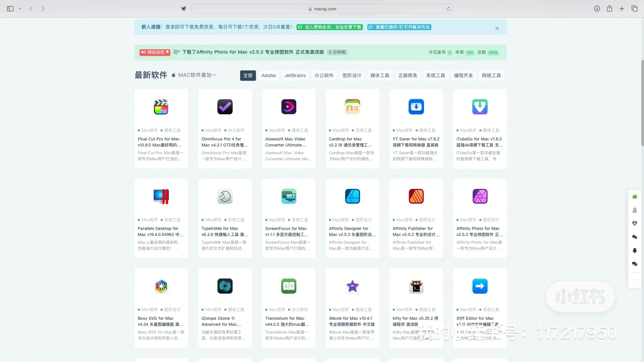Open the user profile icon in sidebar

click(x=635, y=210)
